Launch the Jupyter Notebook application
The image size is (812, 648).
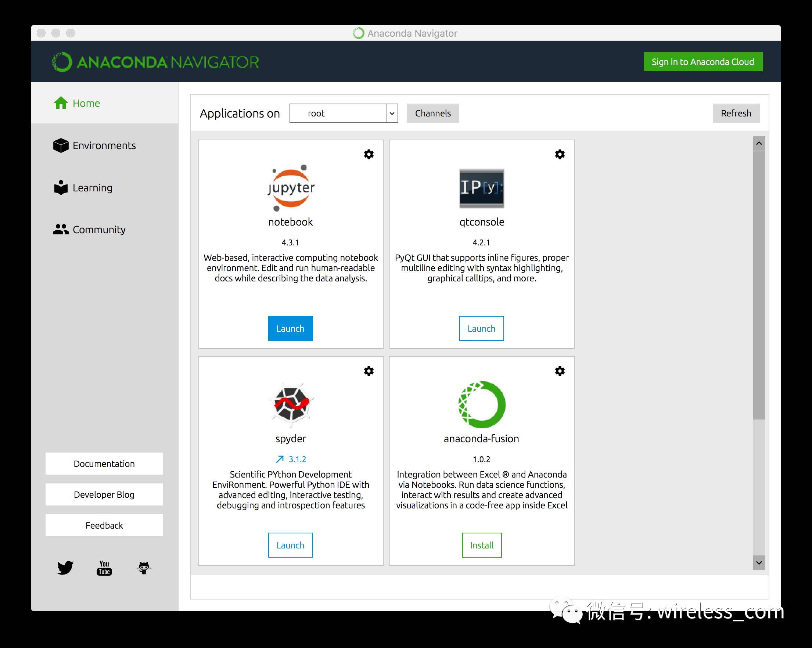[x=290, y=328]
